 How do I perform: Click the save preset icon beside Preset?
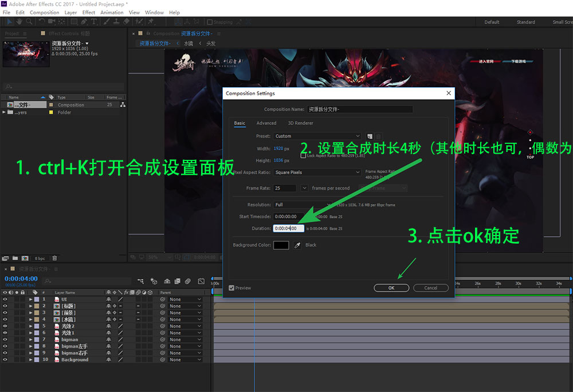tap(370, 136)
